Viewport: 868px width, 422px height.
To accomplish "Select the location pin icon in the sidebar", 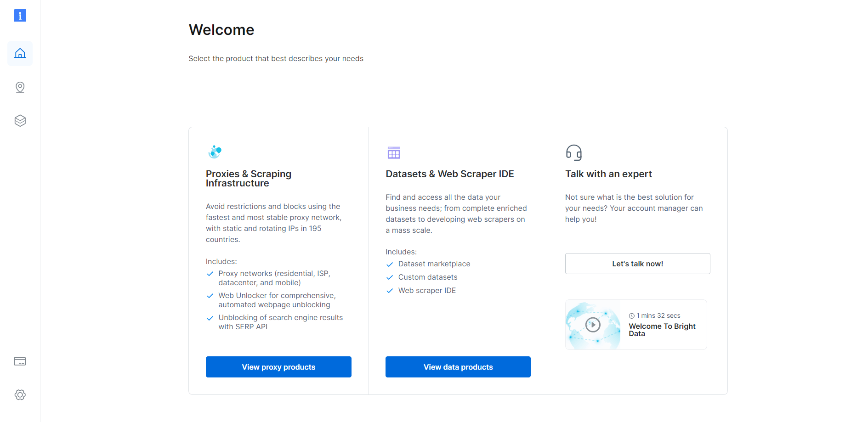I will 20,87.
